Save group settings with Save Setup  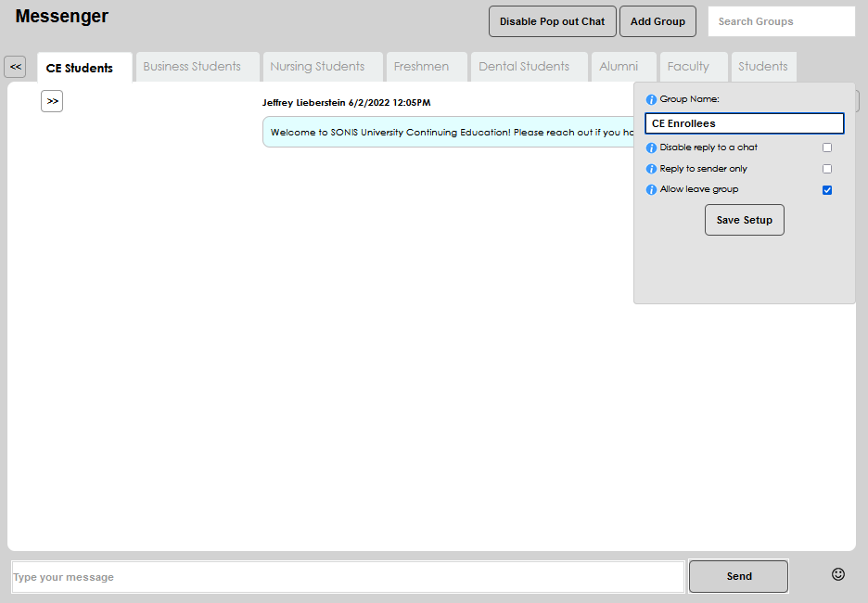[x=745, y=220]
